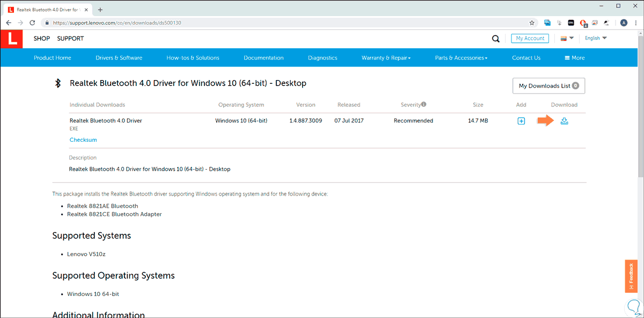Click the 14.7 MB size value

click(478, 121)
